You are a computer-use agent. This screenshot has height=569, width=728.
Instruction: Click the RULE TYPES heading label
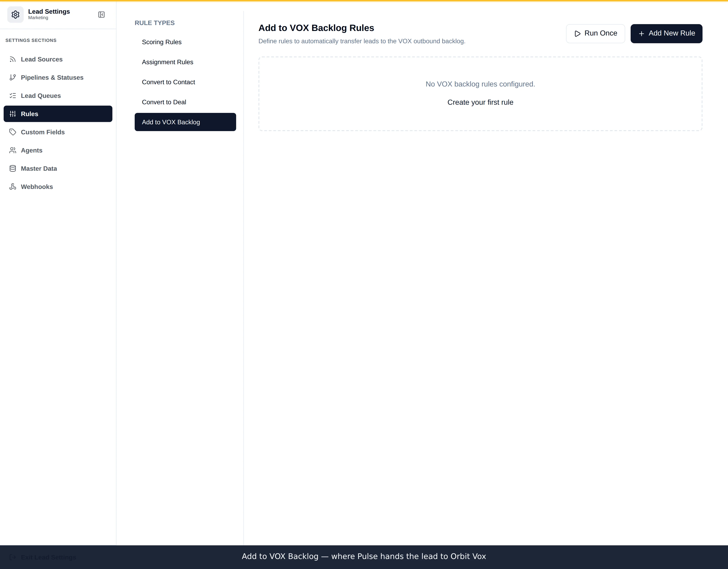click(155, 23)
